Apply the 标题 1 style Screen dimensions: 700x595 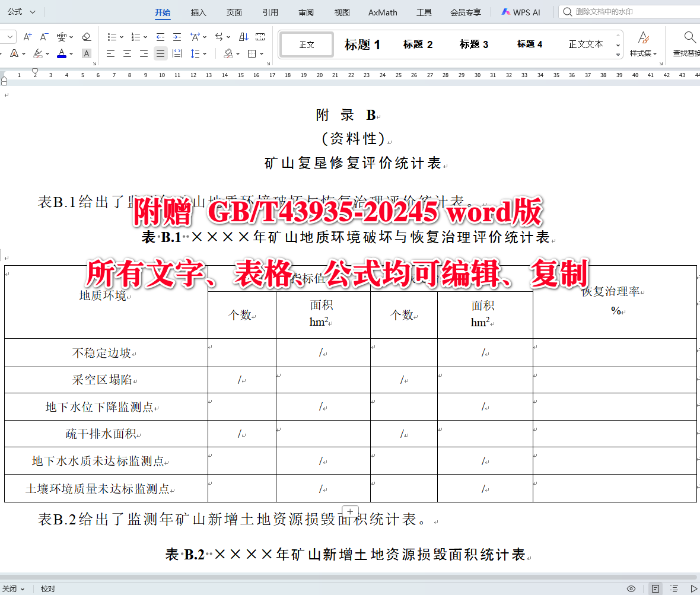tap(362, 44)
